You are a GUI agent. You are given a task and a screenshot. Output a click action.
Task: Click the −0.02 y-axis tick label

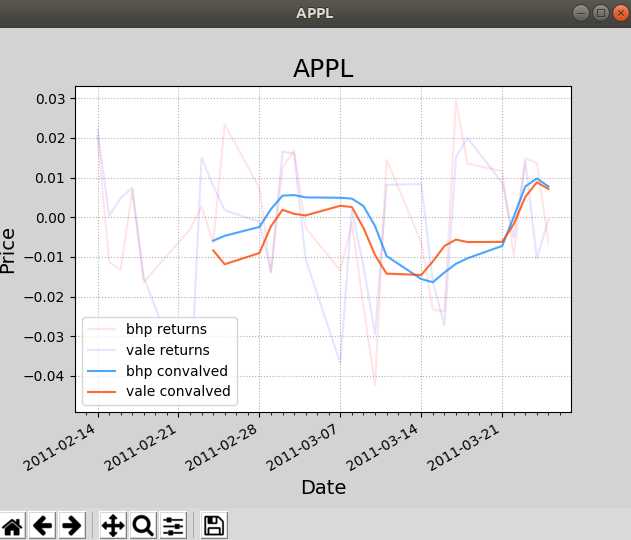[x=45, y=297]
